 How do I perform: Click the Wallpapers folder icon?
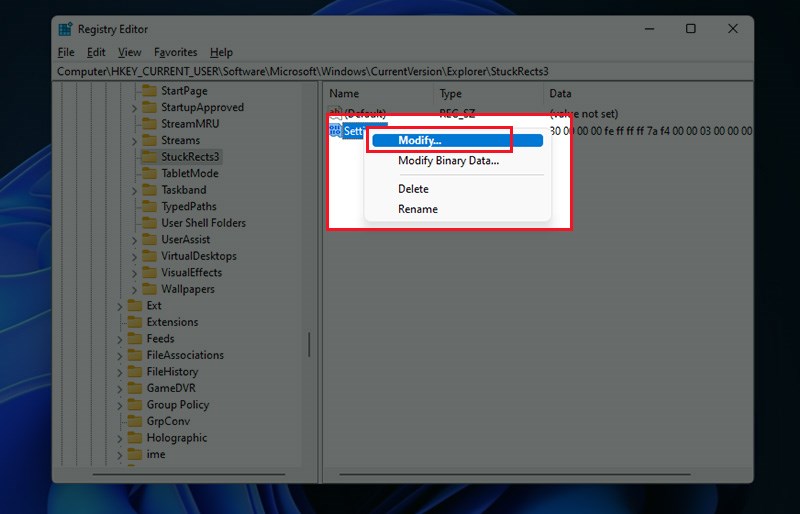click(149, 289)
